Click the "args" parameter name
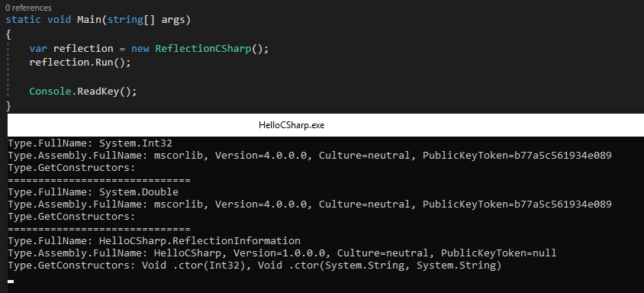The image size is (644, 293). click(x=173, y=20)
